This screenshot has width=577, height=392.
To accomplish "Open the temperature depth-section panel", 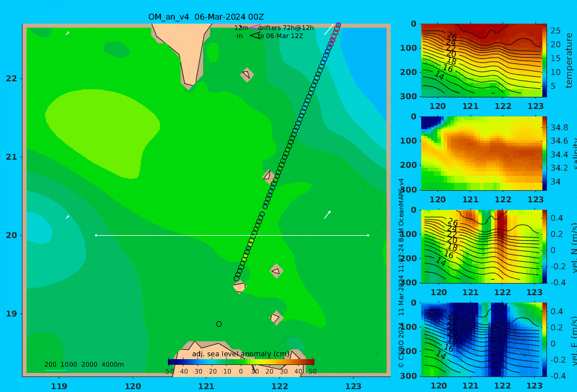I will pos(481,61).
